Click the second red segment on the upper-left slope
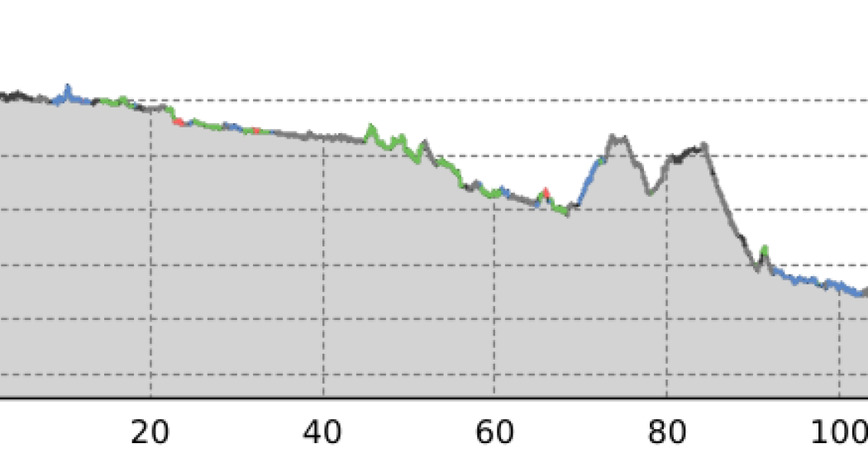The width and height of the screenshot is (868, 463). point(256,130)
